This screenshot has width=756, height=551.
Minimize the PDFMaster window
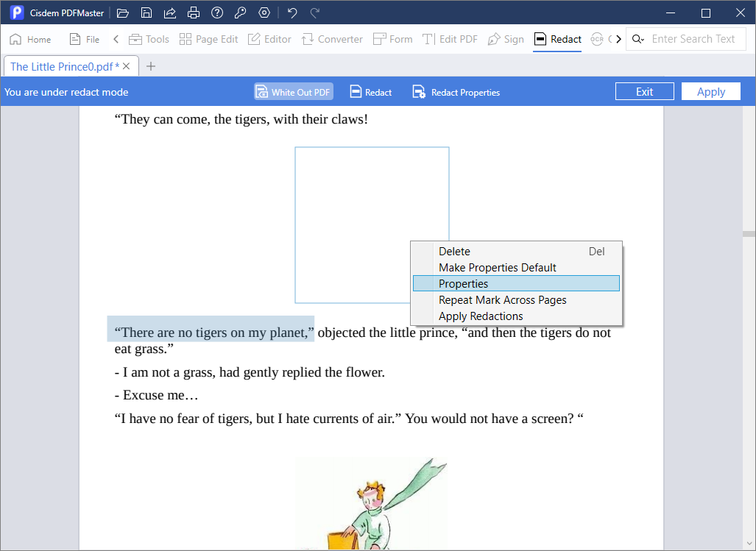point(670,13)
